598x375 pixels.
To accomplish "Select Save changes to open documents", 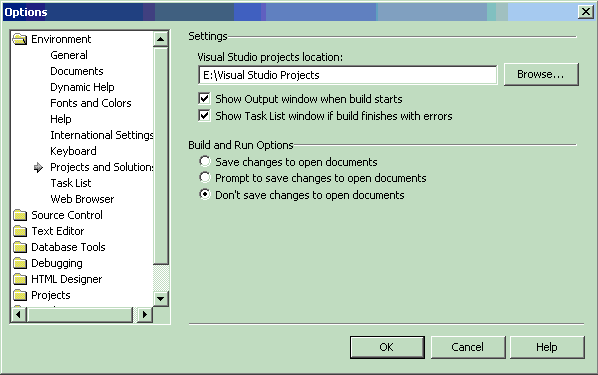I will tap(205, 161).
